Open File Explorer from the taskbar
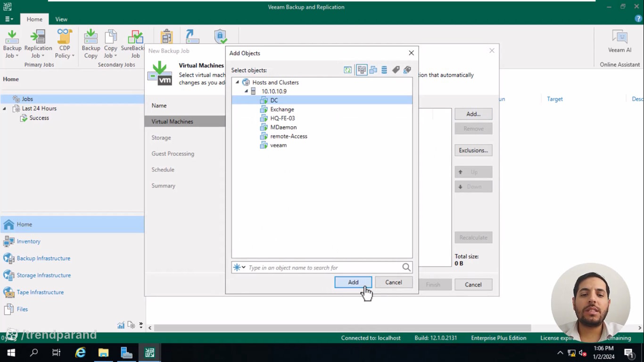644x362 pixels. point(103,352)
